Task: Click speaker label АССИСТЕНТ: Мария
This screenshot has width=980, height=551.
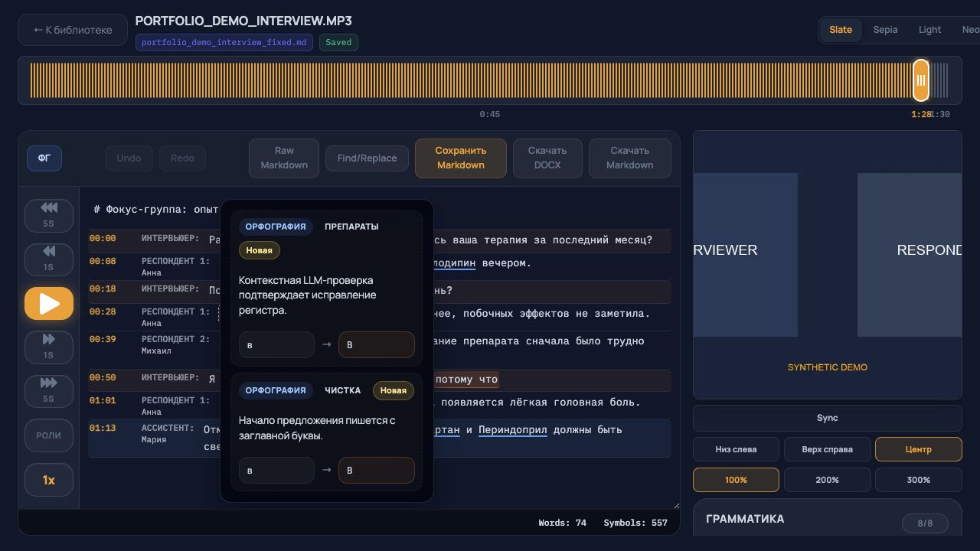Action: click(x=167, y=434)
